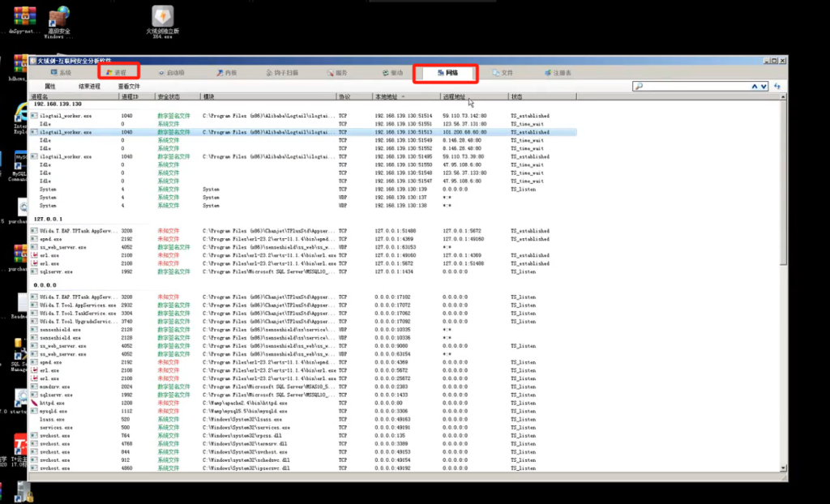Image resolution: width=830 pixels, height=504 pixels.
Task: Click erl.exe row at local port 0.0.0.0:25672
Action: [303, 378]
